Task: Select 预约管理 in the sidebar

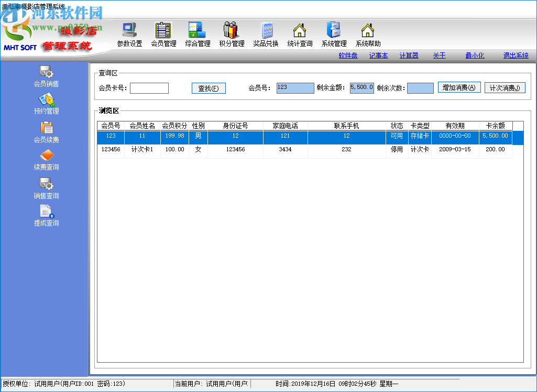Action: 46,104
